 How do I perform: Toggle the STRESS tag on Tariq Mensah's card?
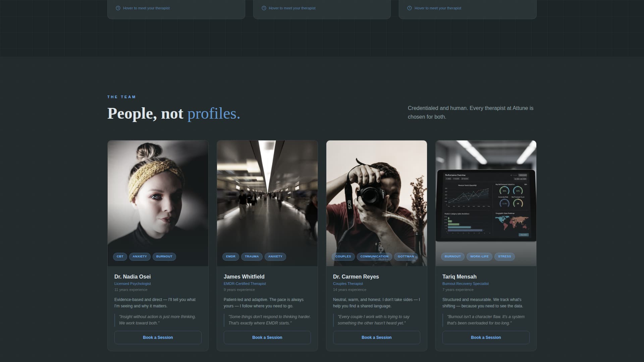click(504, 256)
